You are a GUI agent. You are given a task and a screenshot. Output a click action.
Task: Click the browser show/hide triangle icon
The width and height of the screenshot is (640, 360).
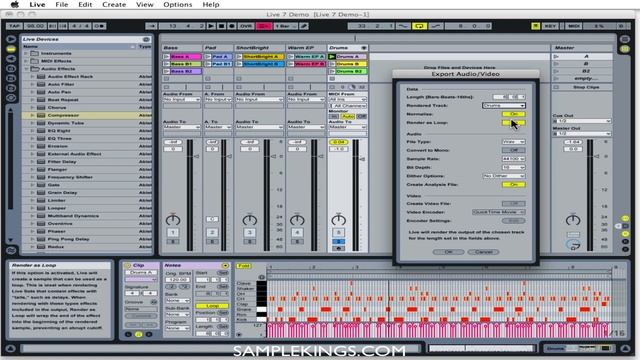[x=11, y=39]
